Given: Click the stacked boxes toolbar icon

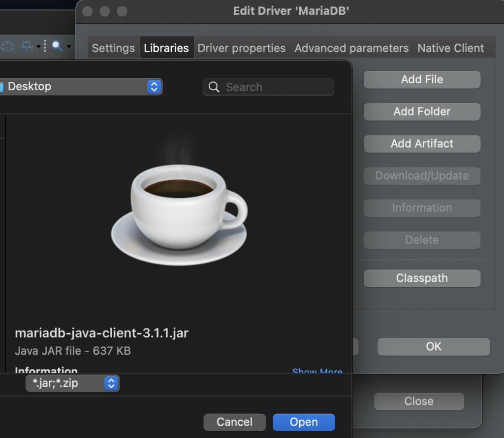Looking at the screenshot, I should coord(26,46).
